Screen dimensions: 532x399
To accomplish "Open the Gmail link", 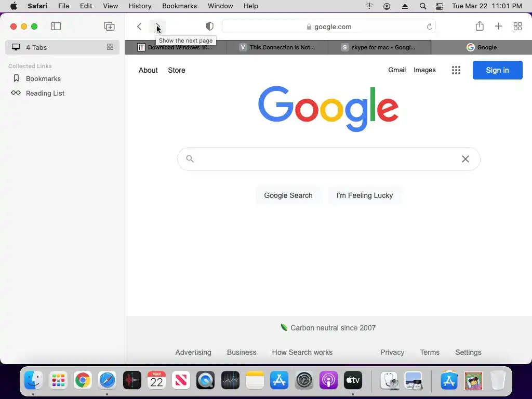I will click(x=397, y=70).
